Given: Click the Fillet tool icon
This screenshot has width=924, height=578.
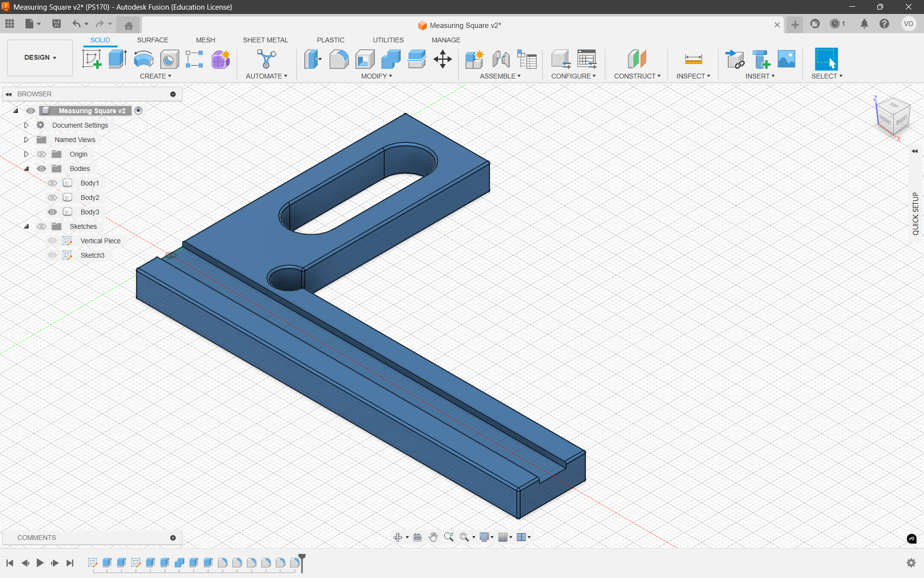Looking at the screenshot, I should (x=339, y=59).
